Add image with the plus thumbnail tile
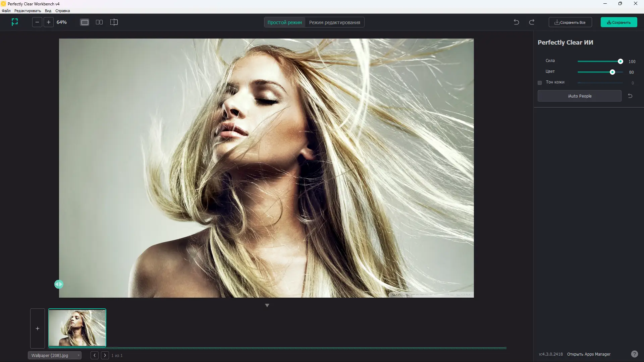 [38, 328]
